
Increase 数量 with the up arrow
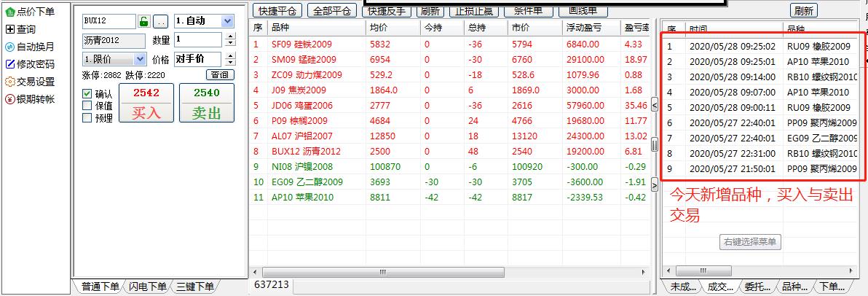click(x=230, y=36)
